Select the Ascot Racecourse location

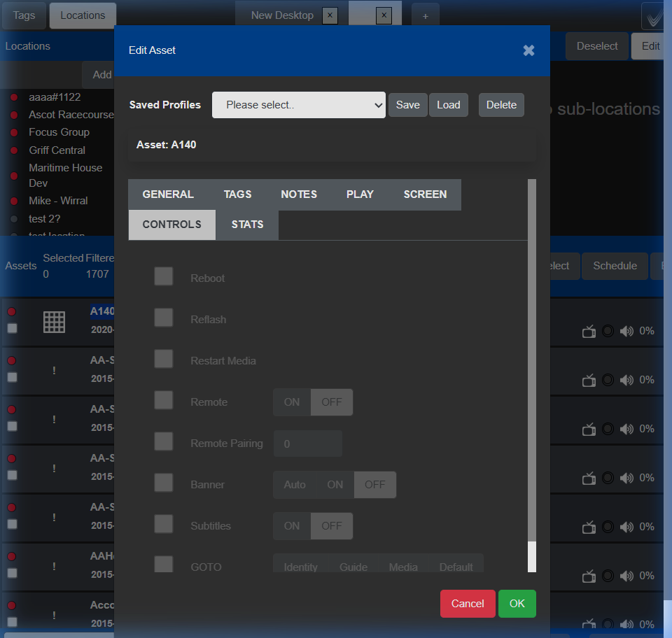pyautogui.click(x=71, y=115)
